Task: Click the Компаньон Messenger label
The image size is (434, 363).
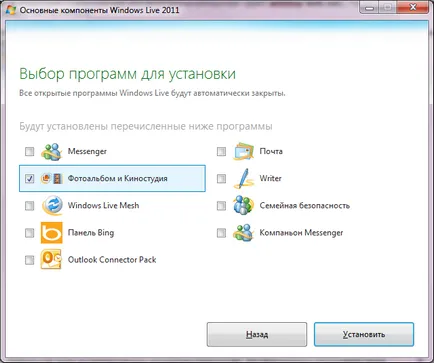Action: click(301, 233)
